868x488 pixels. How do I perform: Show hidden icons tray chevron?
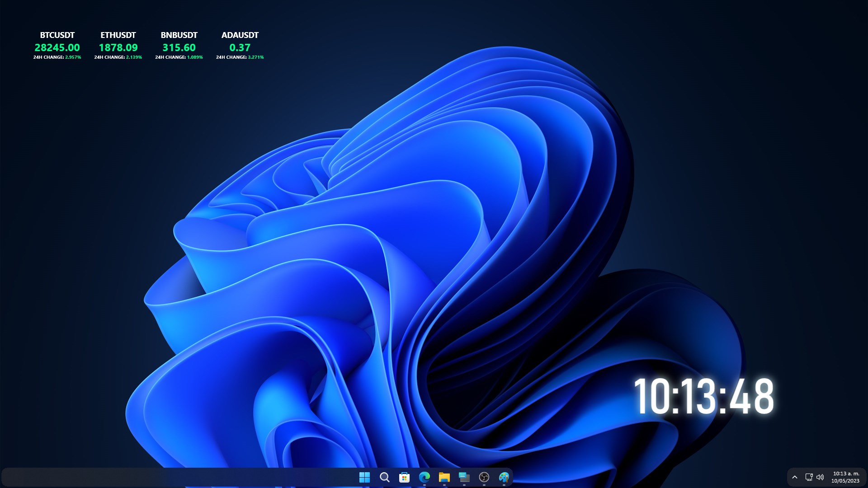pos(794,477)
